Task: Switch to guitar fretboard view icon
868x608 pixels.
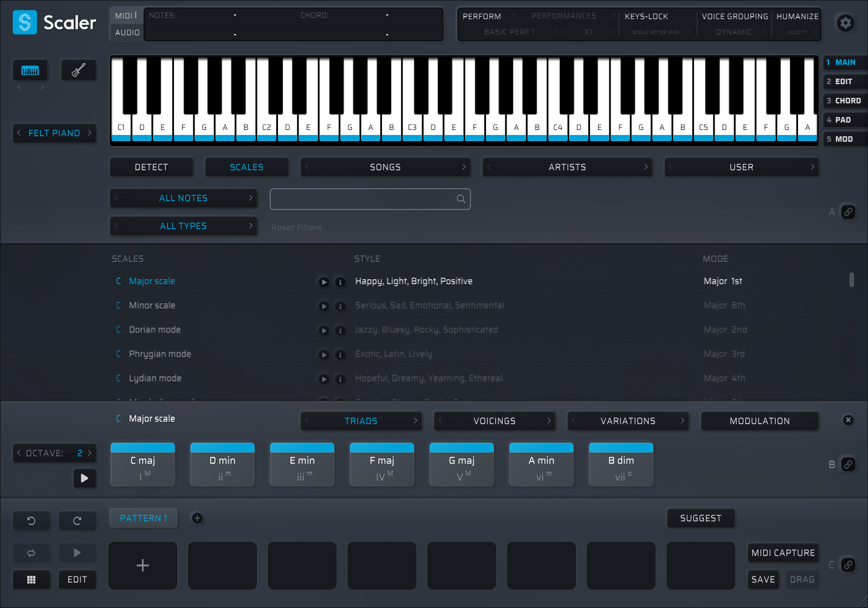Action: pyautogui.click(x=79, y=71)
